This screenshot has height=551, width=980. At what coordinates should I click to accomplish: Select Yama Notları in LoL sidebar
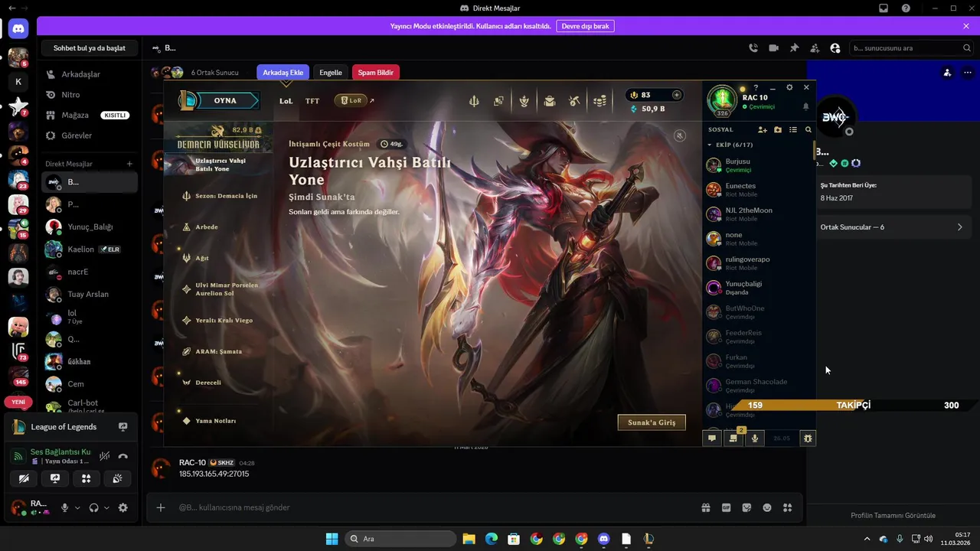coord(217,421)
